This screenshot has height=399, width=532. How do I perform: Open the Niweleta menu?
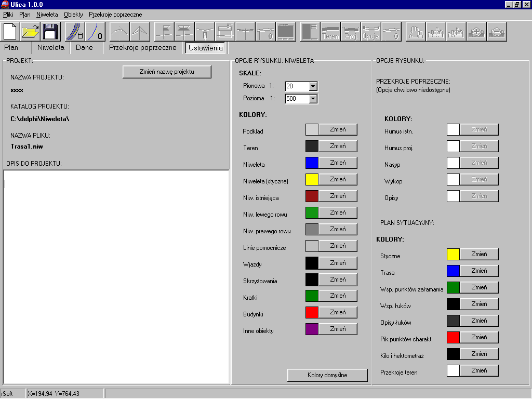point(47,15)
